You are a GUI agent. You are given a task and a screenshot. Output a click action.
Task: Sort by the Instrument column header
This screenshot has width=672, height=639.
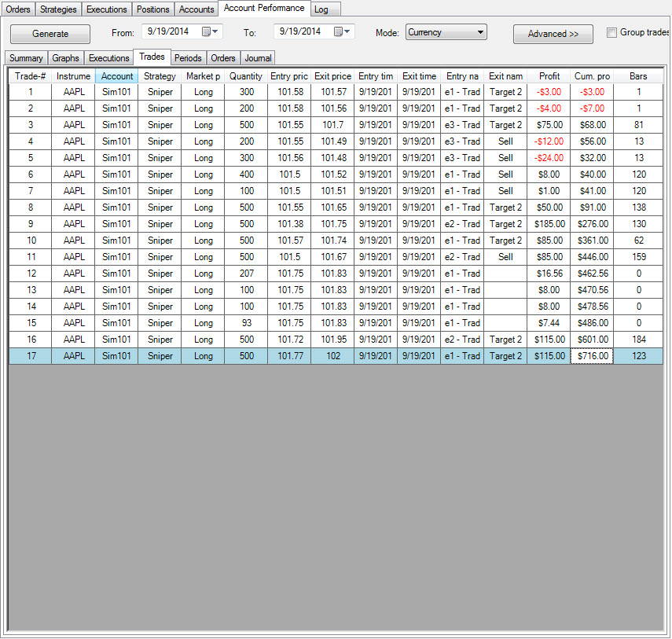click(x=73, y=76)
